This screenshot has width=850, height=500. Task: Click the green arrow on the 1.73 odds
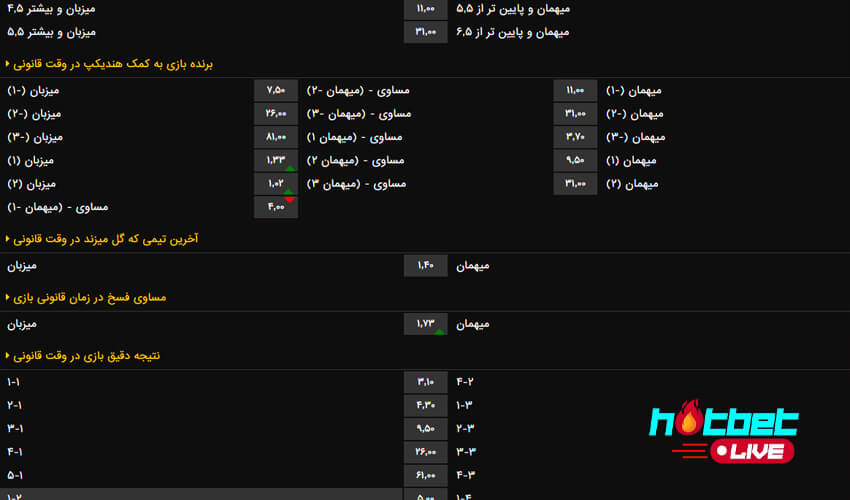point(439,331)
